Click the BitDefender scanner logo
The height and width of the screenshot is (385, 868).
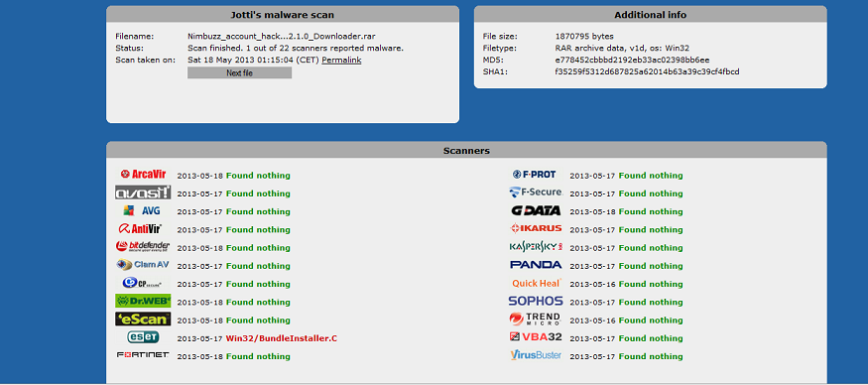(x=143, y=246)
